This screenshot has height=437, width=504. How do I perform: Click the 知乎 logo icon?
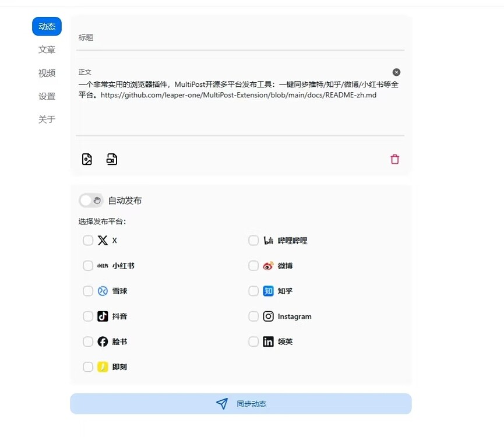[269, 291]
